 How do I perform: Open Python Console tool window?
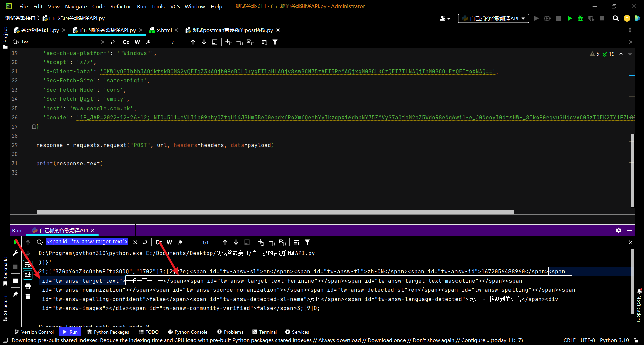pyautogui.click(x=187, y=332)
